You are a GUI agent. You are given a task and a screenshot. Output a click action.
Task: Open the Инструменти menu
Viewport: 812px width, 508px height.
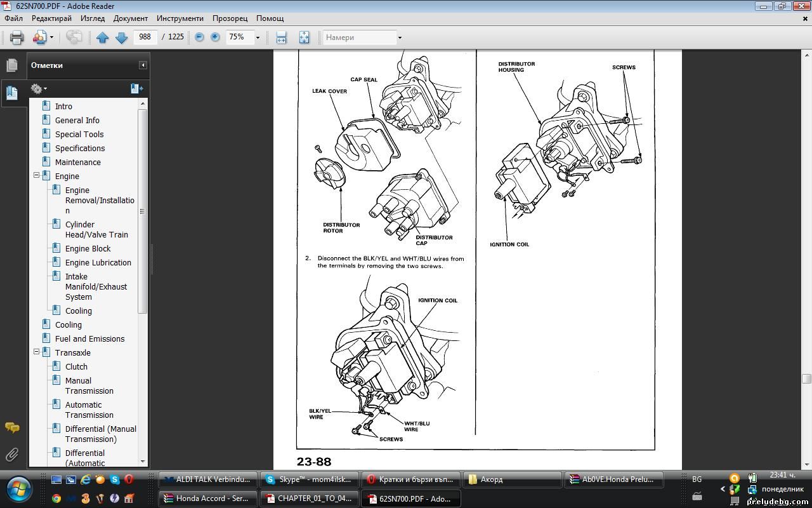[x=180, y=18]
